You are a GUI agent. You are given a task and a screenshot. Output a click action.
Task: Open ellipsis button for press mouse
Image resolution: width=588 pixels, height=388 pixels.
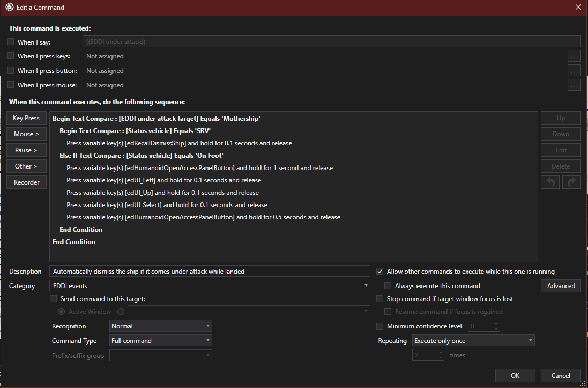click(574, 85)
